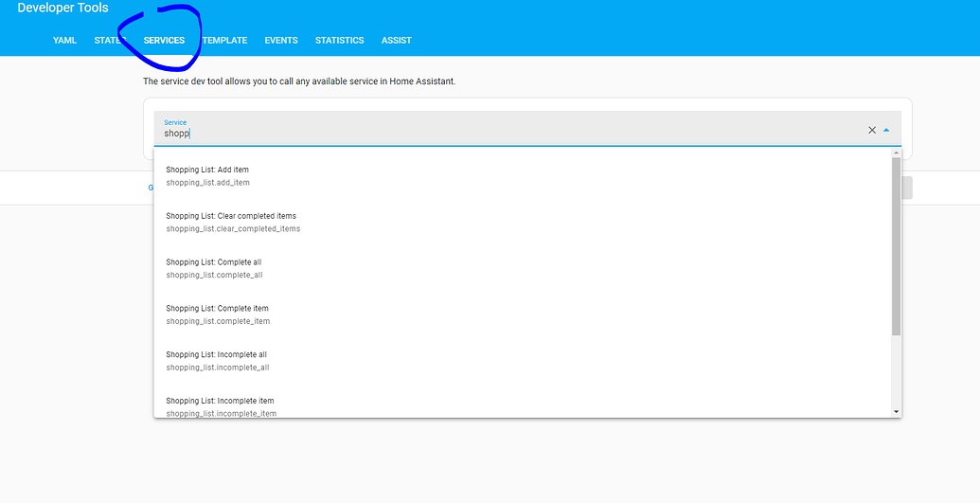This screenshot has height=503, width=980.
Task: Clear the Service search field with X
Action: tap(872, 130)
